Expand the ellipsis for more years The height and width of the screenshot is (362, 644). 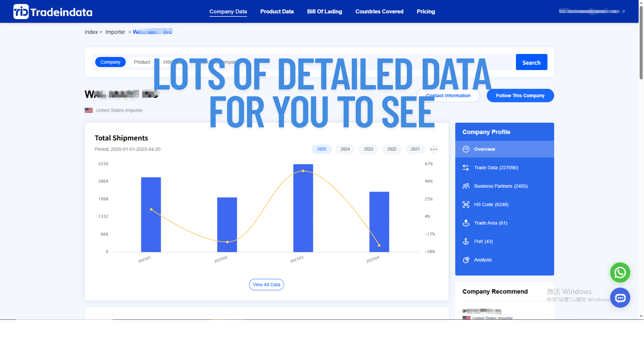point(433,149)
